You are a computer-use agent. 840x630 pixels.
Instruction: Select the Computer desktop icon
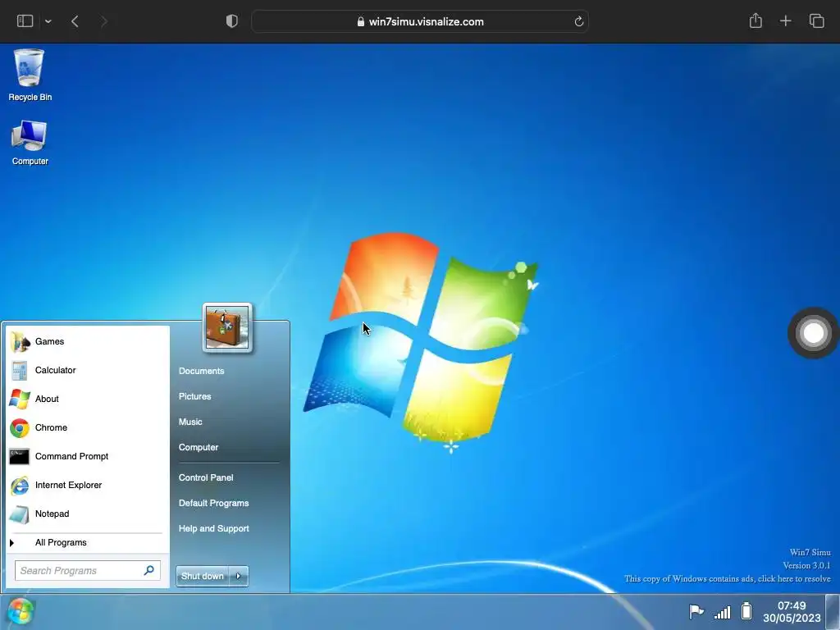pyautogui.click(x=30, y=142)
